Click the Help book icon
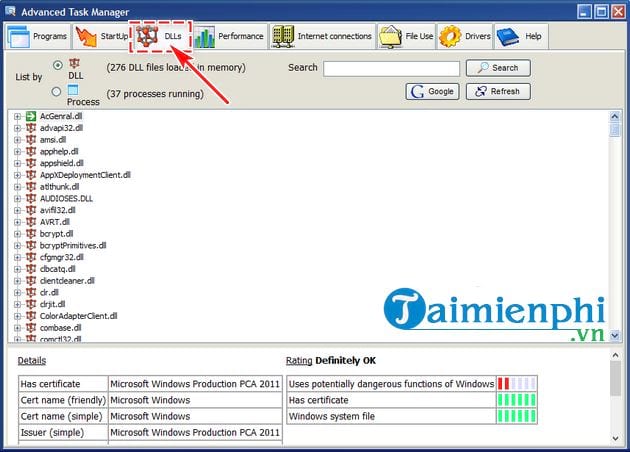Screen dimensions: 630x452 click(x=508, y=37)
